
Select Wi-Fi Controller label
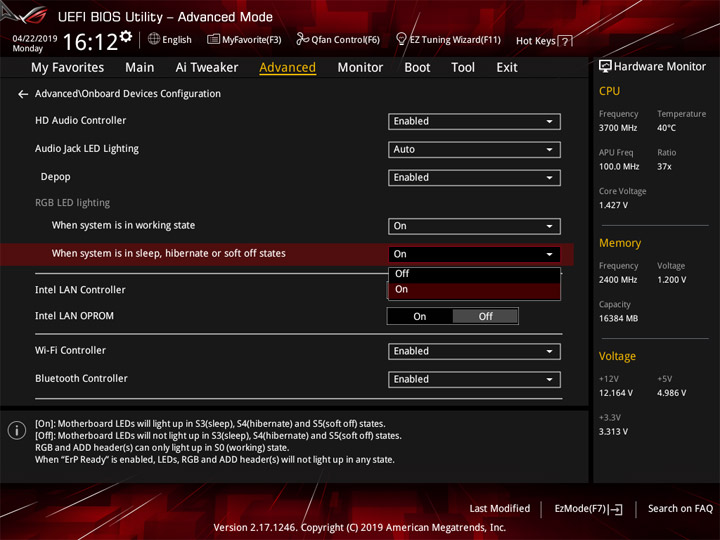[x=70, y=351]
